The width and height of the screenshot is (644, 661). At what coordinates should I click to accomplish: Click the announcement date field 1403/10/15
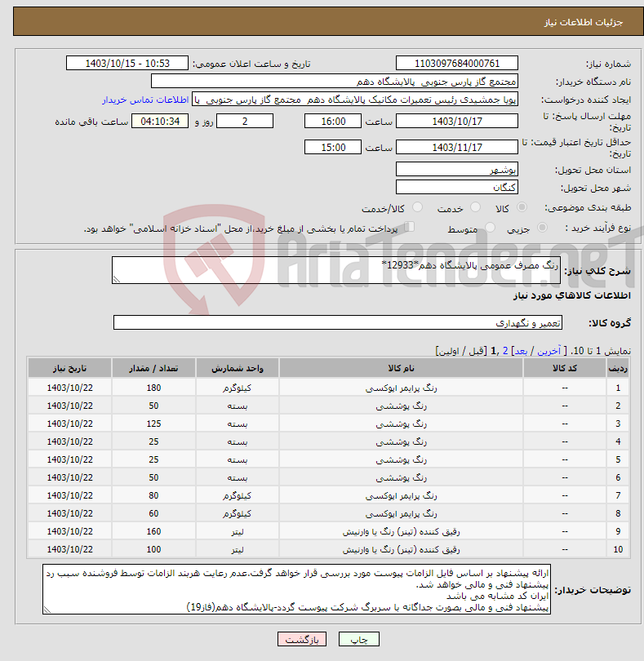coord(127,63)
